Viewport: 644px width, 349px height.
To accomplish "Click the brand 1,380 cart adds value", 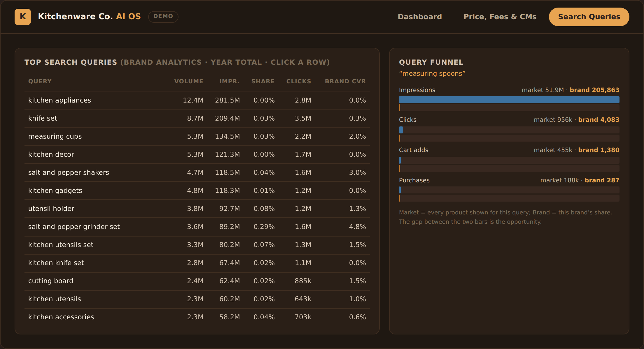I will [x=599, y=150].
